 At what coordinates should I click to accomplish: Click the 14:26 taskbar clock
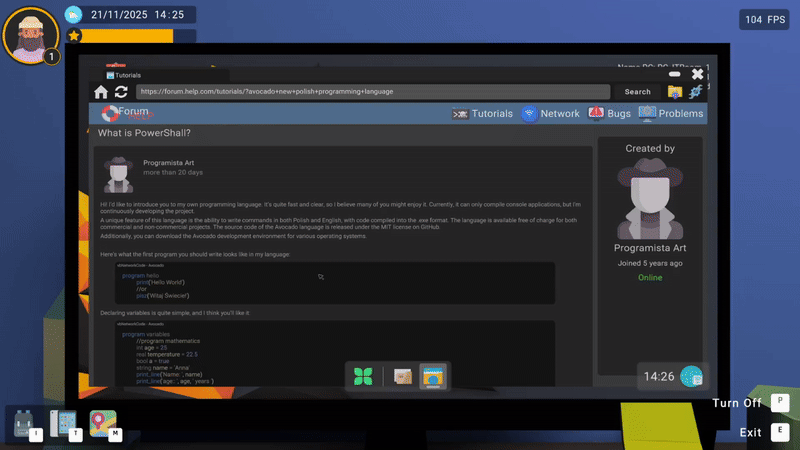pos(659,377)
